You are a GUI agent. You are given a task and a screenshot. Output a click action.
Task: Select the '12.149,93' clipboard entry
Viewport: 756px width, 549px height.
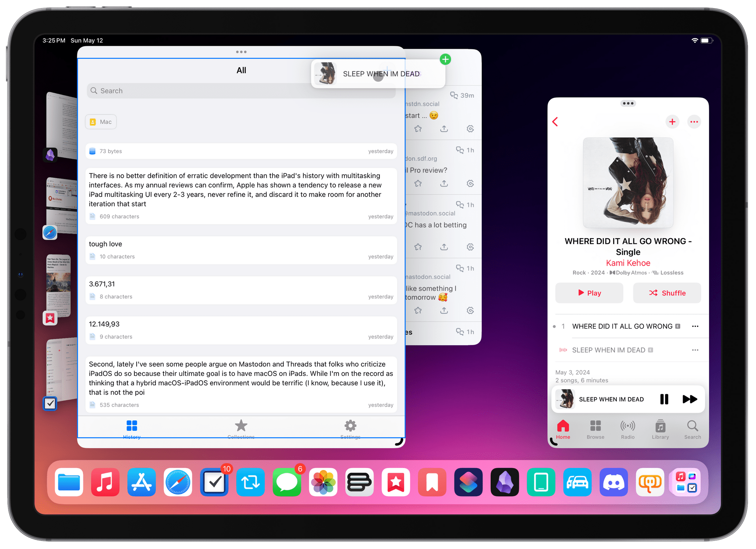tap(241, 330)
